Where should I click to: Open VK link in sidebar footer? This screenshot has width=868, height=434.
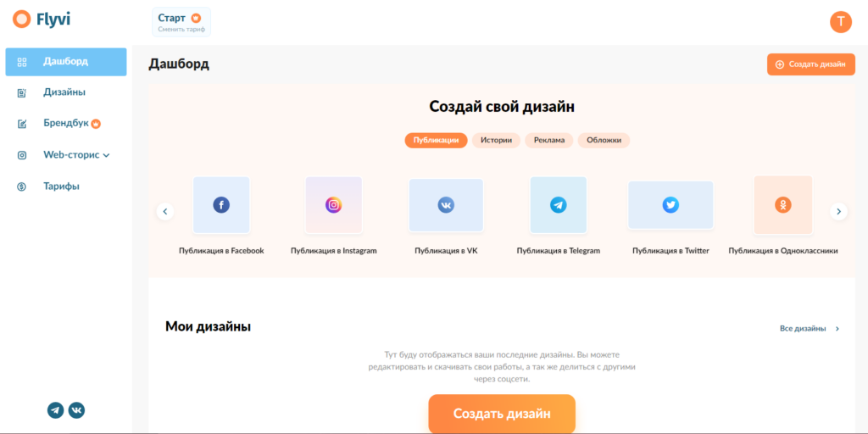click(76, 410)
